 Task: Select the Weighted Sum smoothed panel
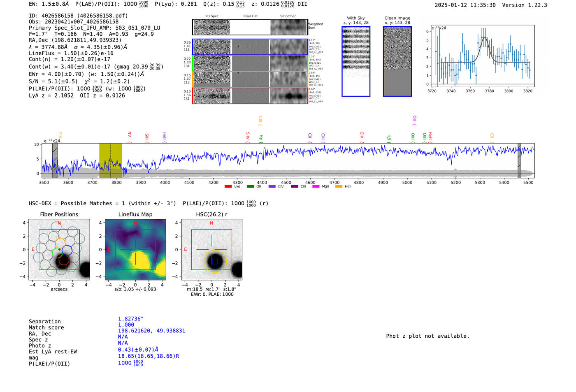pyautogui.click(x=288, y=27)
